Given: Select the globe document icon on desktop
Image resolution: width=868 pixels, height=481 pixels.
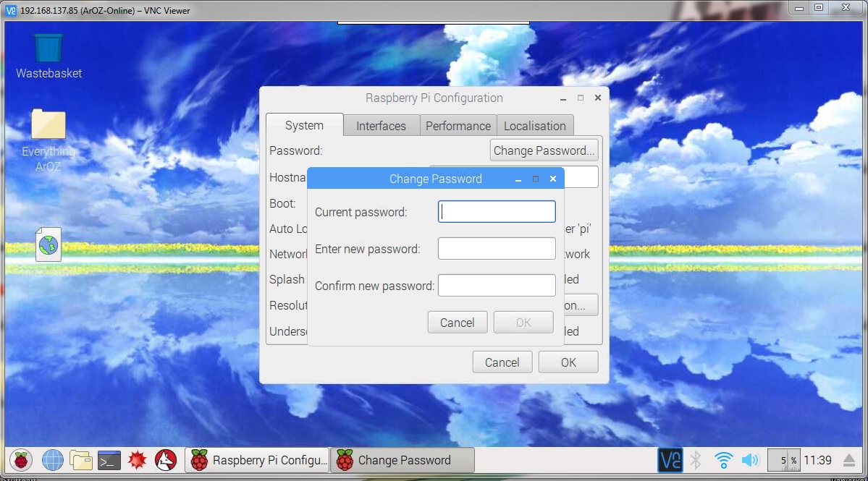Looking at the screenshot, I should tap(49, 244).
